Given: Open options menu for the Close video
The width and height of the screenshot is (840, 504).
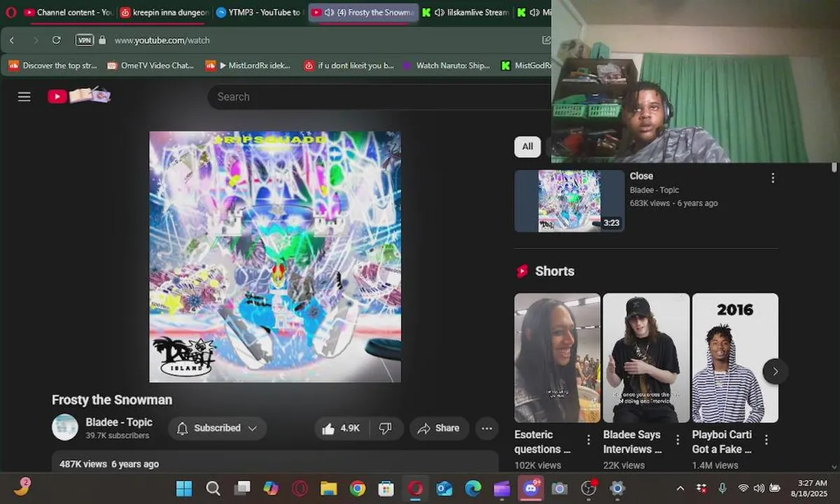Looking at the screenshot, I should 773,178.
